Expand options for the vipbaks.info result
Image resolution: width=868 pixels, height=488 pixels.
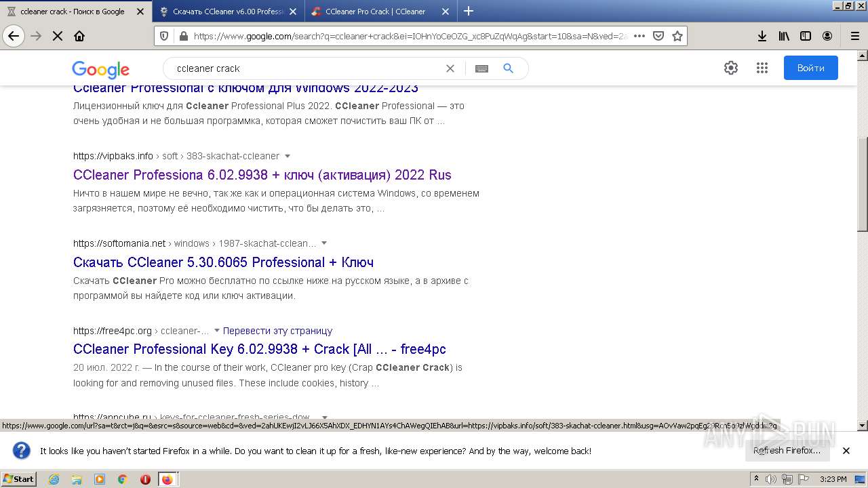tap(287, 156)
